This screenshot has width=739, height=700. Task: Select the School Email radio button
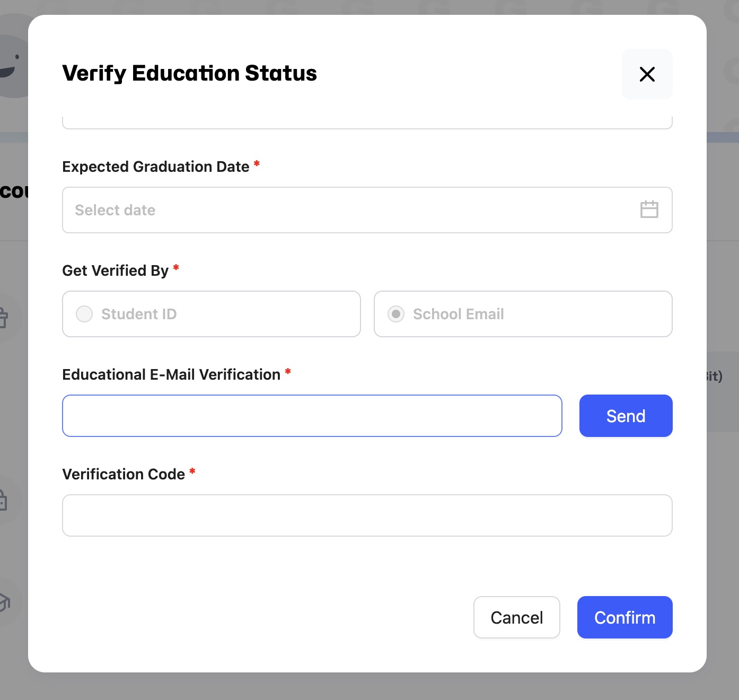pyautogui.click(x=396, y=314)
